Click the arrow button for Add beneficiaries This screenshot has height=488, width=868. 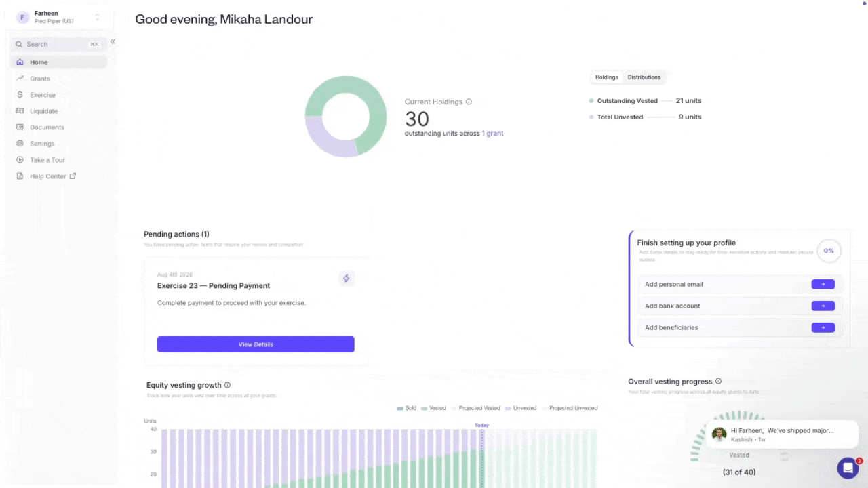823,328
